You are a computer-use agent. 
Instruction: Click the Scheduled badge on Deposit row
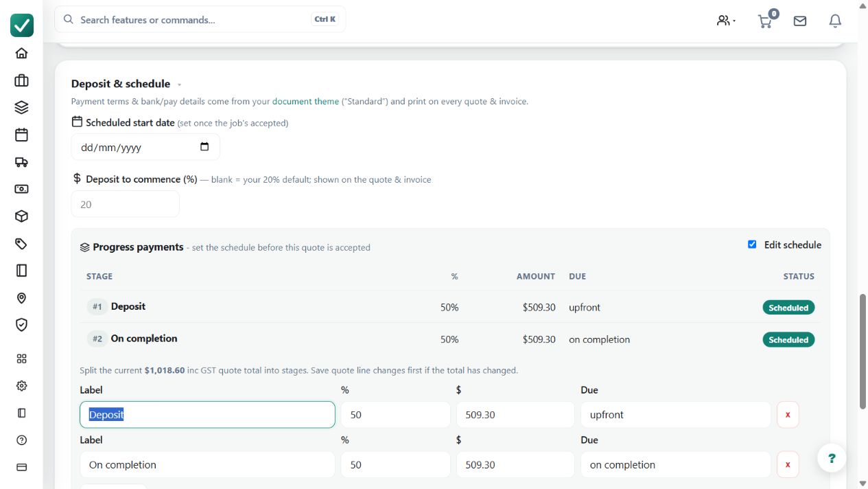tap(788, 308)
